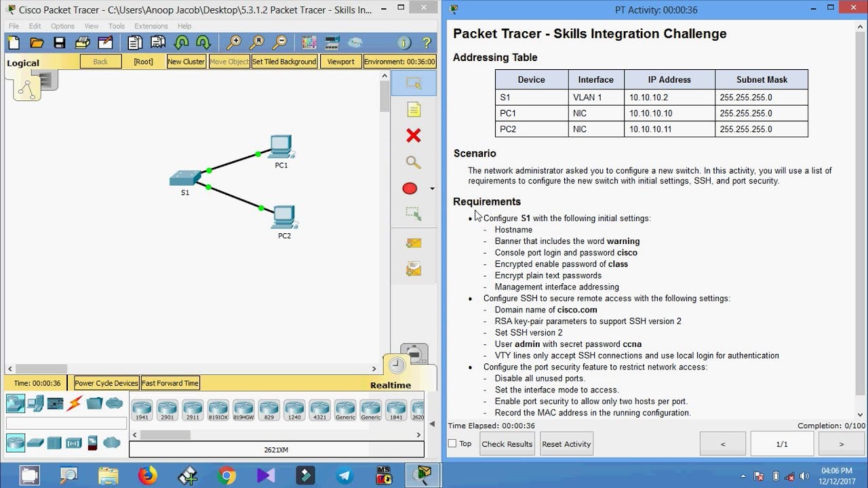
Task: Open the drawing palette icon
Action: click(309, 43)
